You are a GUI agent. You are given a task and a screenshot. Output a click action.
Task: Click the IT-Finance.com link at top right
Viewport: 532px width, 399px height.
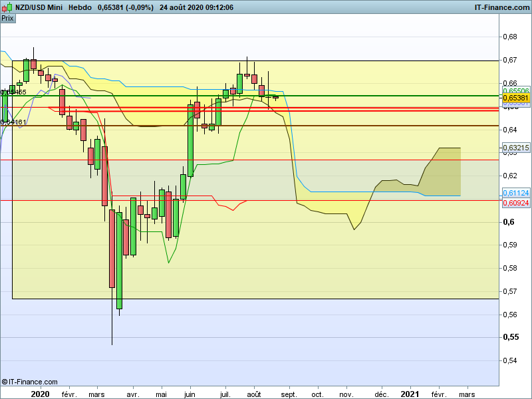(501, 7)
